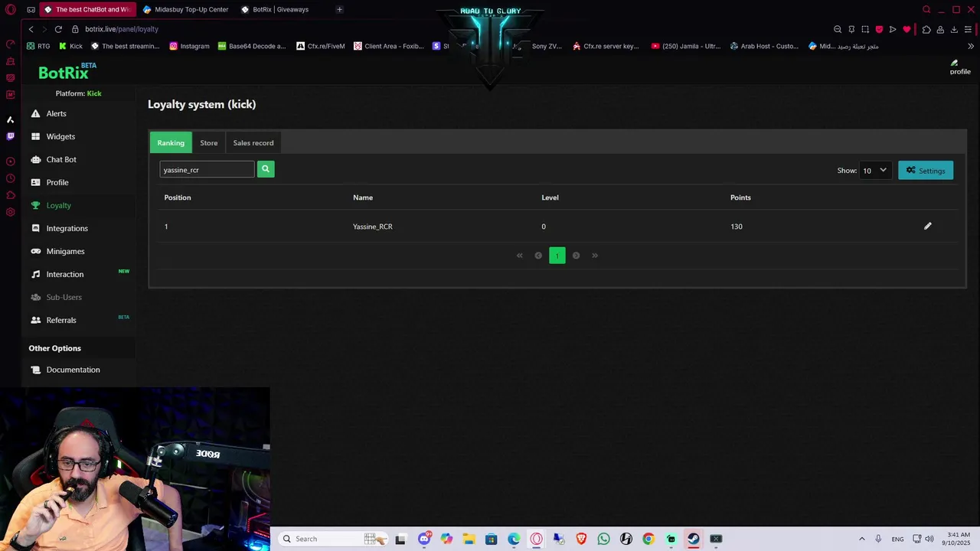Viewport: 980px width, 551px height.
Task: Open Microsoft Edge from the taskbar
Action: [x=514, y=539]
